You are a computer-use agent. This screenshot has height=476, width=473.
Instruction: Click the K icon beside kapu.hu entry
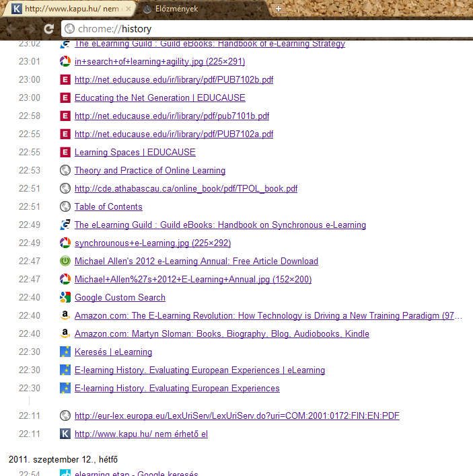[65, 434]
